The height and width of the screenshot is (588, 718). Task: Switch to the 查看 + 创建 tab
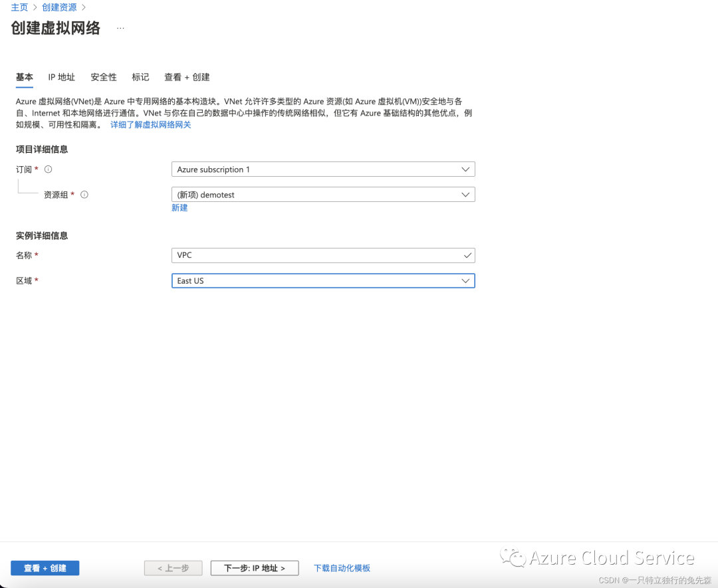click(187, 77)
